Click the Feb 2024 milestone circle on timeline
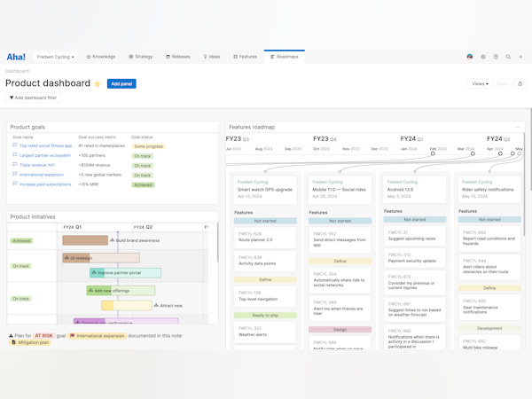The image size is (532, 399). 433,153
